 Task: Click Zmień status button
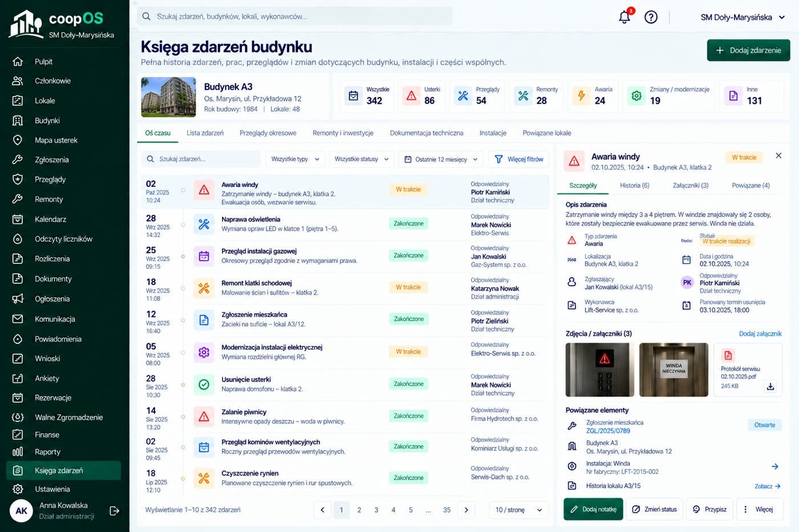pyautogui.click(x=655, y=509)
